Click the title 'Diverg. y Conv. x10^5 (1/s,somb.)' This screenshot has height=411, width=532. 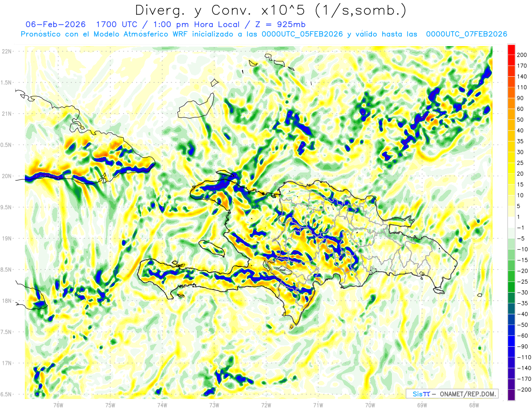point(270,10)
